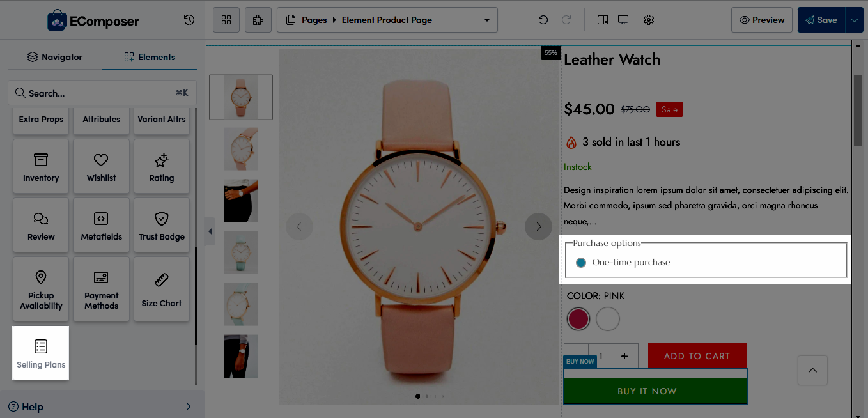Open the version history clock icon

point(189,20)
